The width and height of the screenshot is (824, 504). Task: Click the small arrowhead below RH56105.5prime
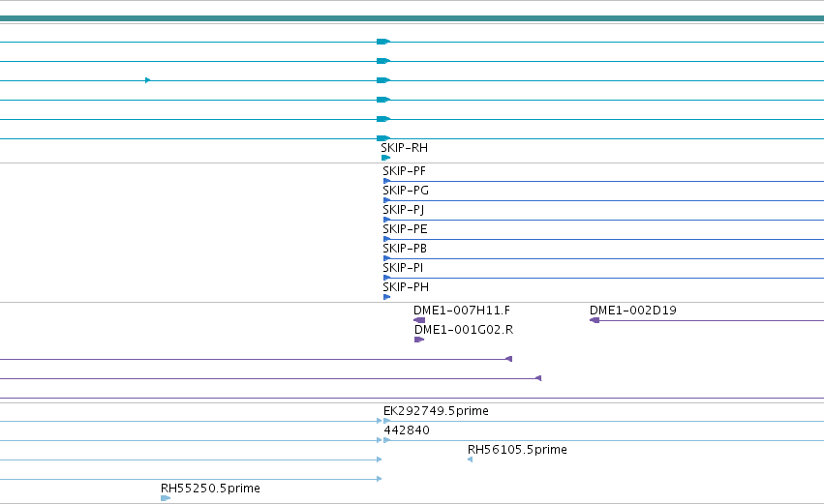470,460
